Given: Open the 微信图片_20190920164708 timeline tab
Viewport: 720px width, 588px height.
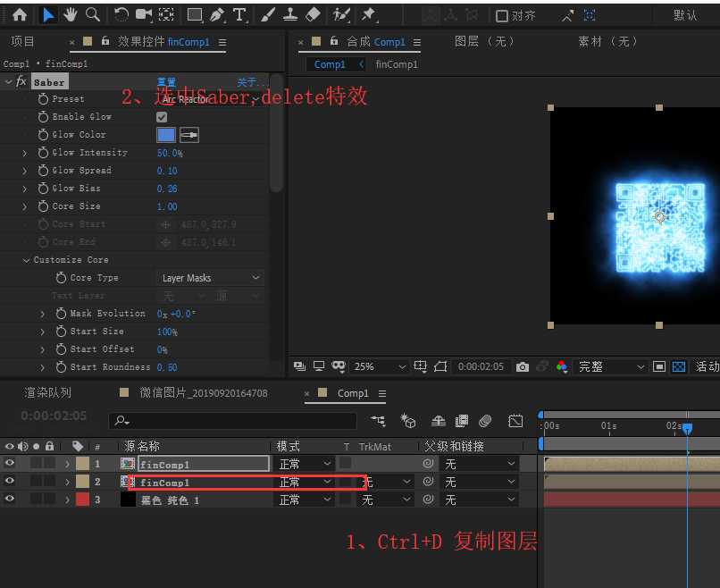Looking at the screenshot, I should (204, 393).
